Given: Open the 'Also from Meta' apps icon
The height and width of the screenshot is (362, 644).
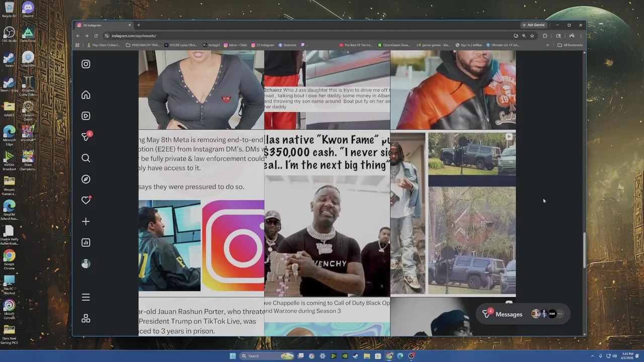Looking at the screenshot, I should [86, 318].
